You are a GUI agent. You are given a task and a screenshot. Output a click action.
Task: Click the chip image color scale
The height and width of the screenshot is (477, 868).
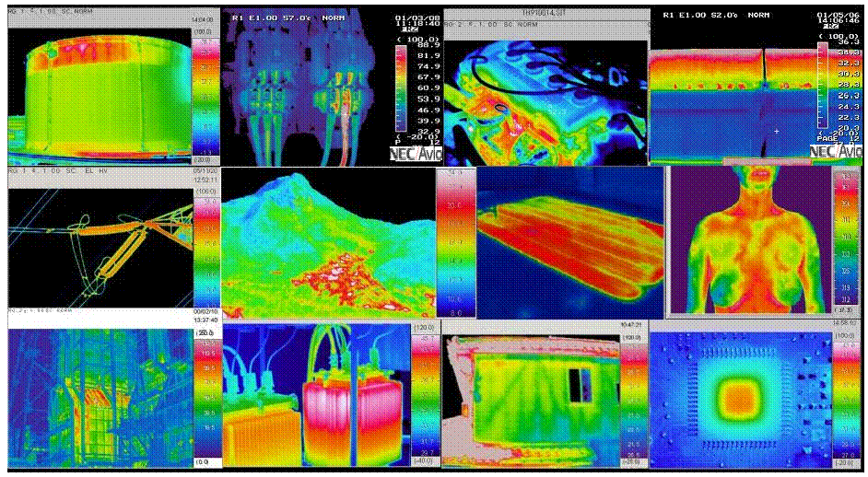point(847,399)
